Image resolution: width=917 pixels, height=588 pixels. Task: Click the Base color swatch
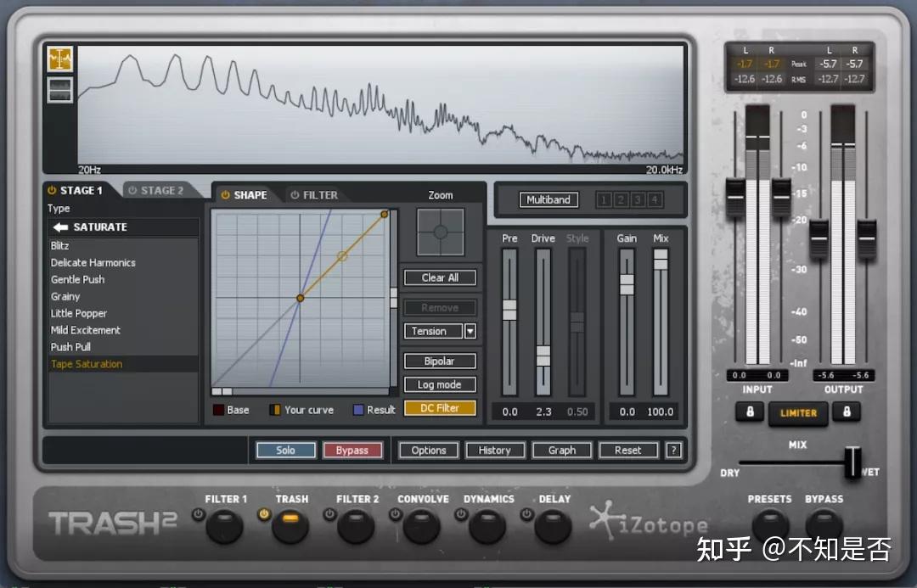point(218,410)
